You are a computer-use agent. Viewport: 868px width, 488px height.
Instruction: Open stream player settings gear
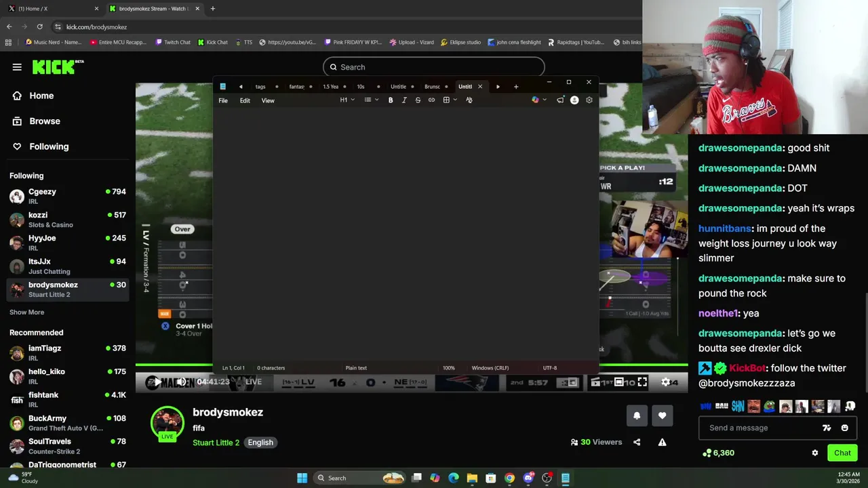coord(666,382)
